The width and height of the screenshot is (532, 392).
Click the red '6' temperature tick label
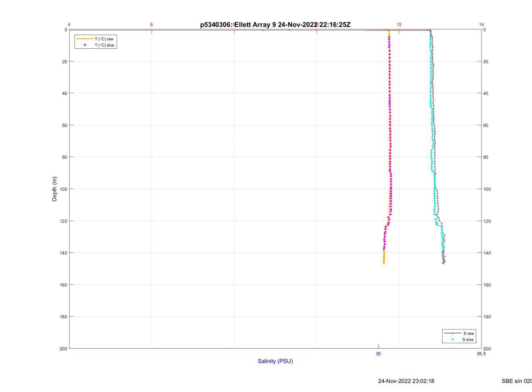152,24
